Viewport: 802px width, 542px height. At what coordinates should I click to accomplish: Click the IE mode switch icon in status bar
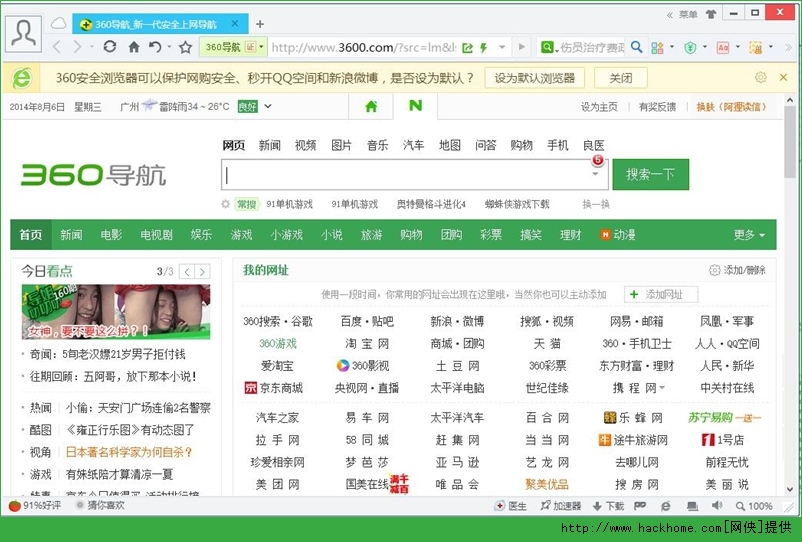tap(665, 506)
